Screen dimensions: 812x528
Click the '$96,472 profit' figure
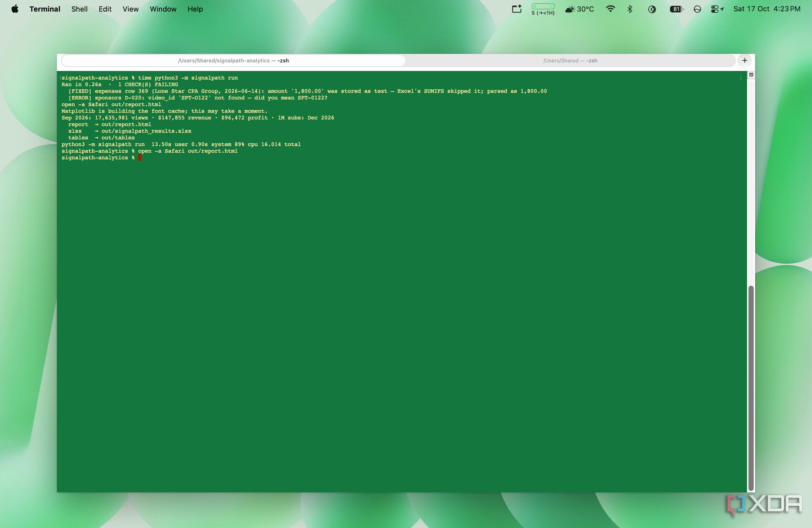(244, 118)
